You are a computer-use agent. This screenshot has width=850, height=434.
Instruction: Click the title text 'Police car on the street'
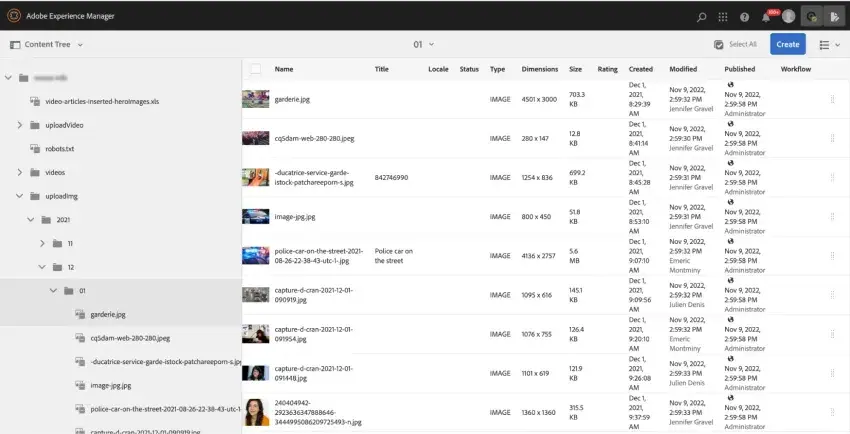pos(394,256)
